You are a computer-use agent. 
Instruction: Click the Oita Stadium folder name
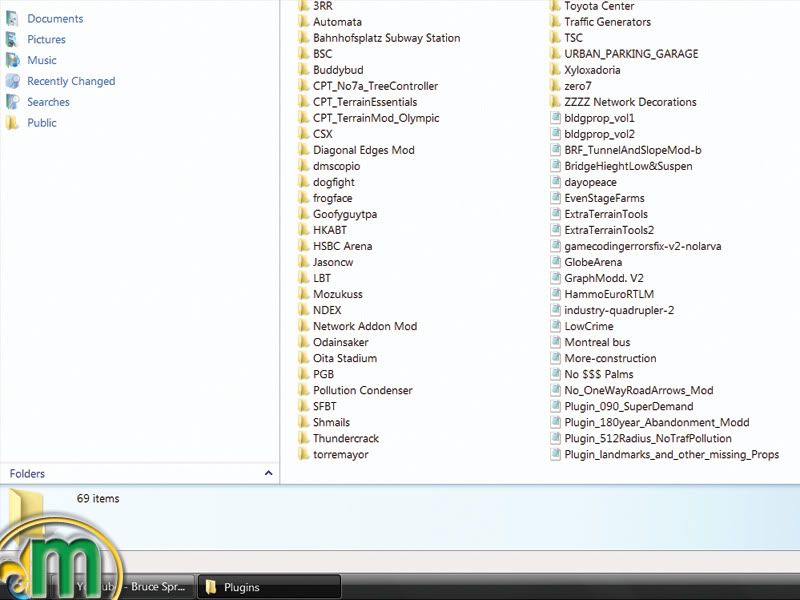tap(345, 358)
